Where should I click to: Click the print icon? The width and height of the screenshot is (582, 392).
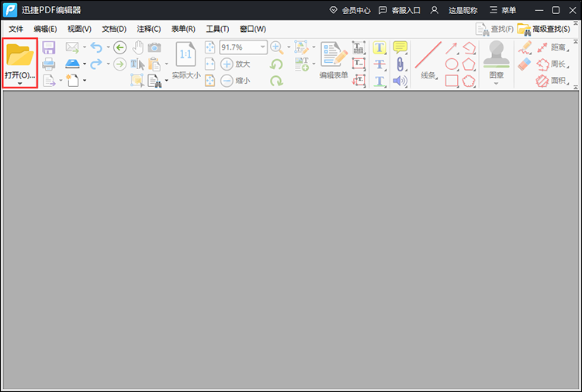pos(49,64)
